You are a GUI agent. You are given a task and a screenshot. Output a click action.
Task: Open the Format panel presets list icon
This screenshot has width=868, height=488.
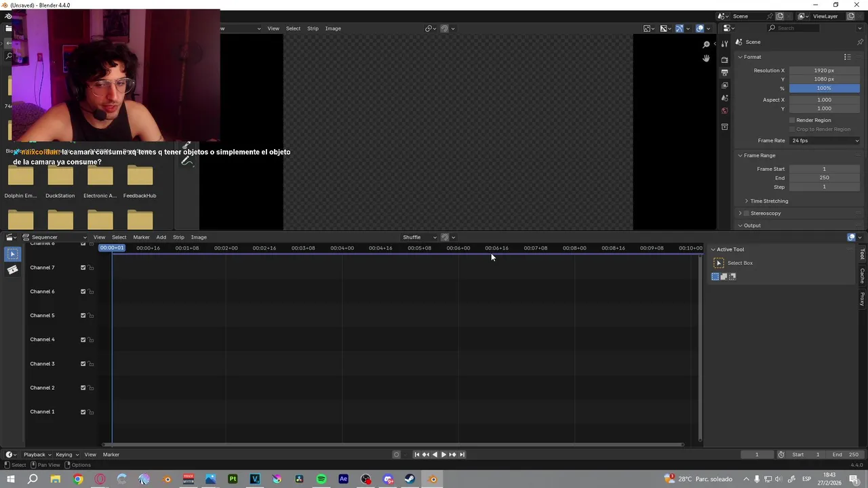tap(847, 57)
